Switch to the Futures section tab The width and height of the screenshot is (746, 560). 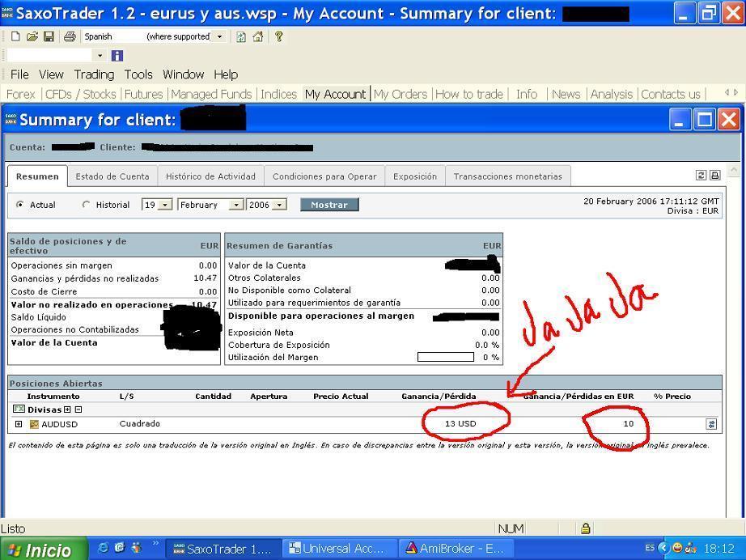[x=143, y=94]
